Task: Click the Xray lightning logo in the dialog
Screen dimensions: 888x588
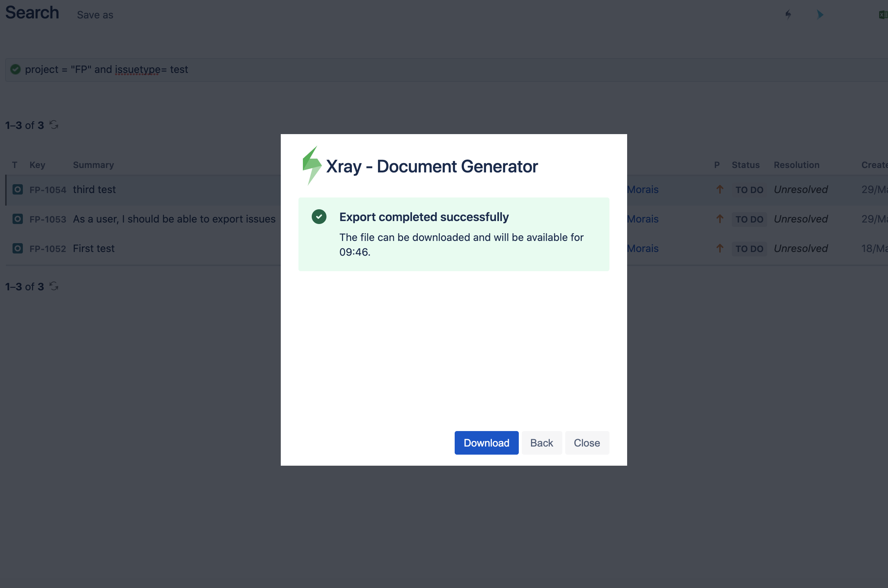Action: click(x=312, y=165)
